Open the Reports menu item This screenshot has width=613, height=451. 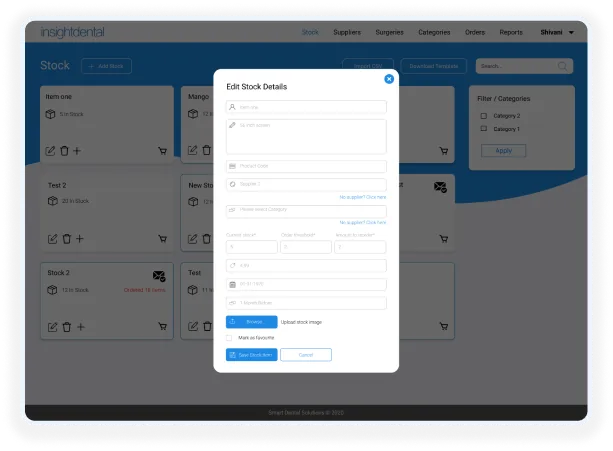pyautogui.click(x=511, y=32)
